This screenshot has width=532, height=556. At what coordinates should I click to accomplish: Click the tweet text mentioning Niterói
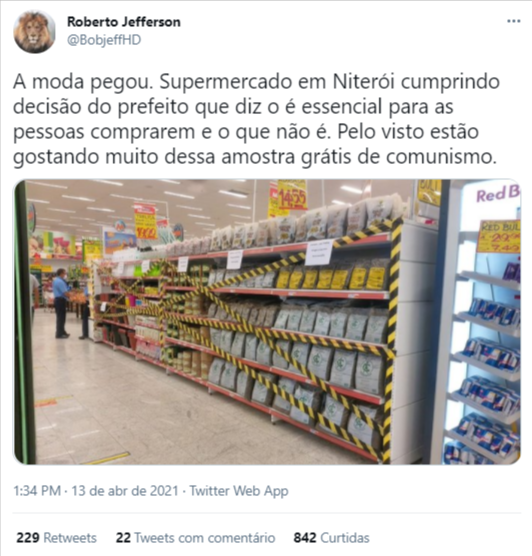coord(256,119)
